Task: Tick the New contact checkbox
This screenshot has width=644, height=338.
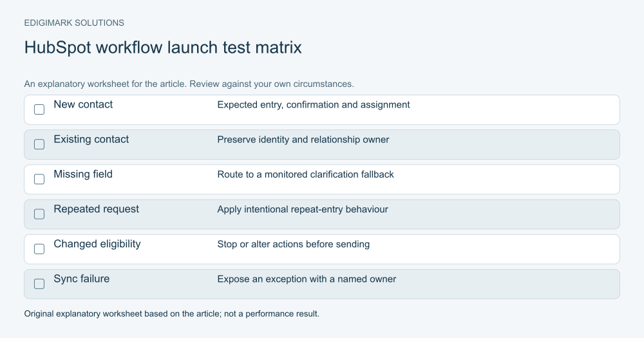Action: click(39, 109)
